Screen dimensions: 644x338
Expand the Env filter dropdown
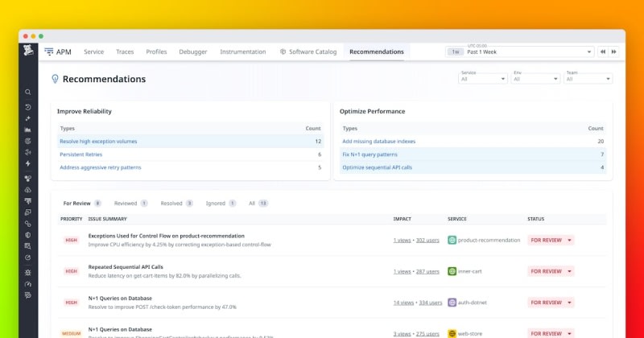click(x=535, y=79)
